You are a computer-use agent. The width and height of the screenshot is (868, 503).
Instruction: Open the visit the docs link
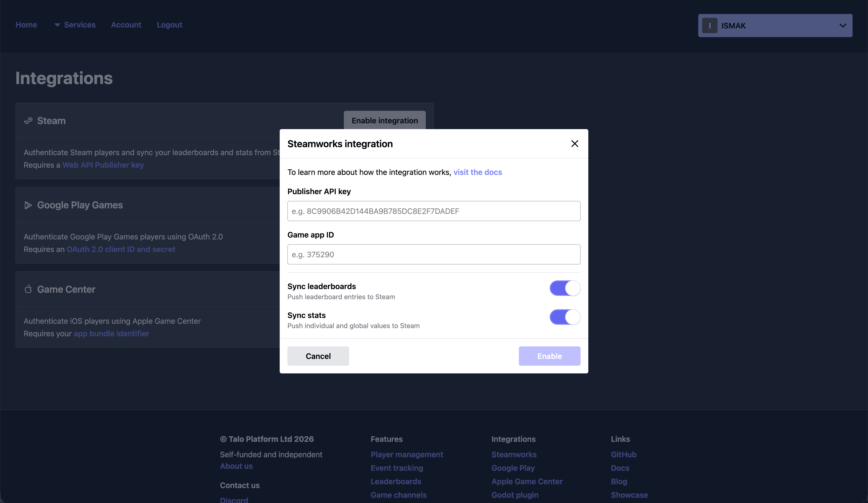[x=477, y=172]
